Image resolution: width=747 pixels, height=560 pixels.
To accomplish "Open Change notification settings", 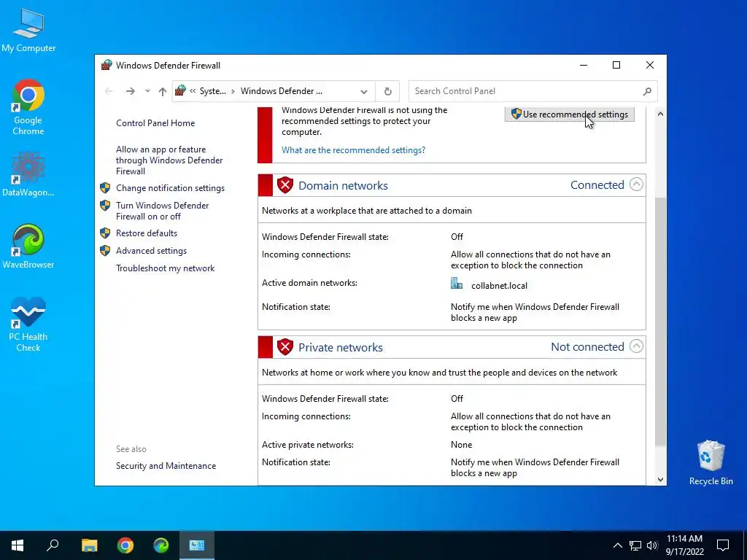I will click(x=170, y=188).
